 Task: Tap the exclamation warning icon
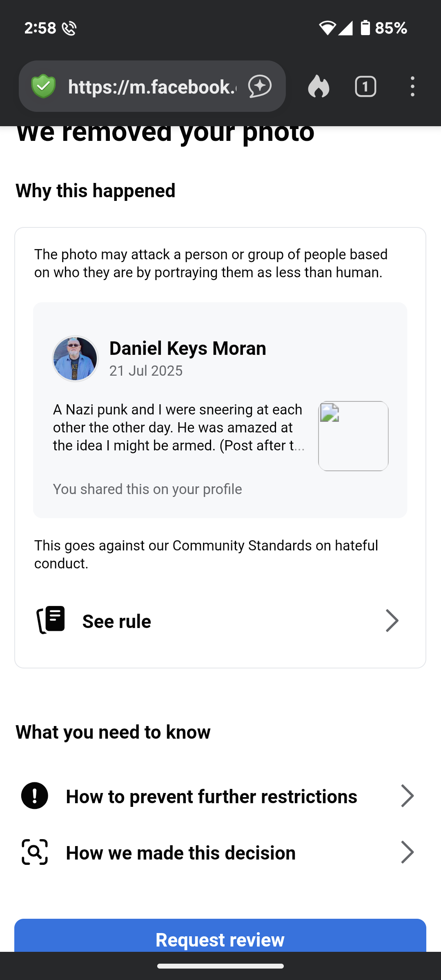pos(35,795)
